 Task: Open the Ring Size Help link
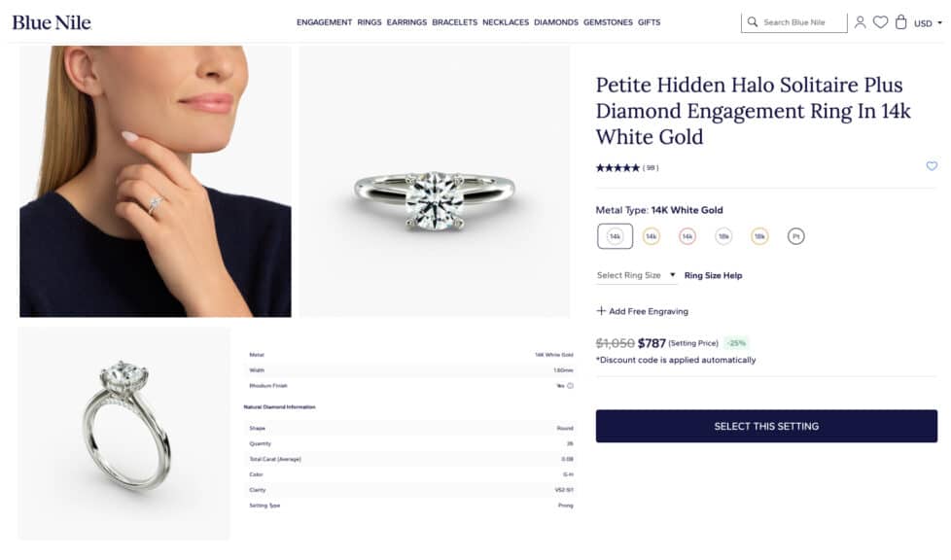pyautogui.click(x=713, y=275)
